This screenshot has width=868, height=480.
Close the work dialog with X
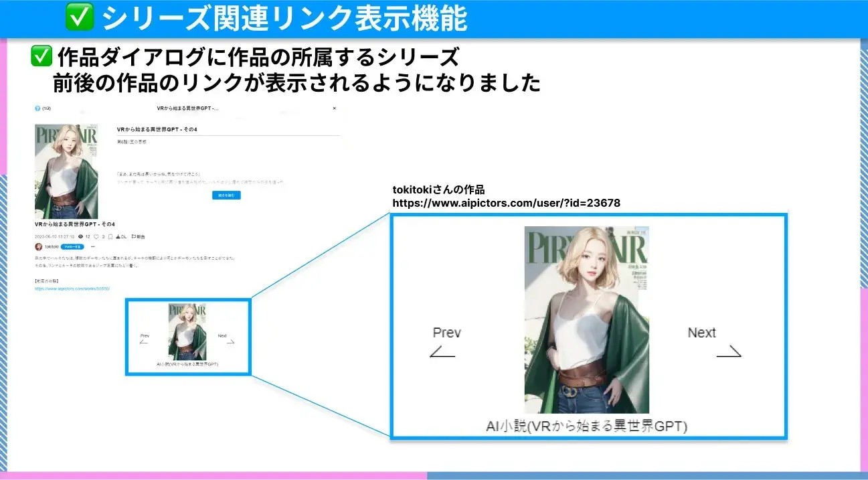pyautogui.click(x=335, y=108)
